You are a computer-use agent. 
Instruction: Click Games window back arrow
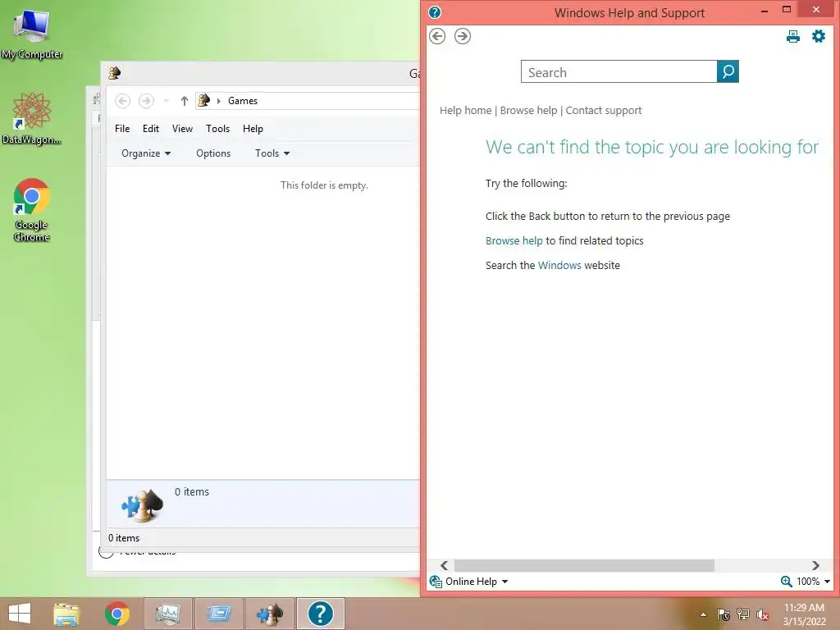(122, 101)
